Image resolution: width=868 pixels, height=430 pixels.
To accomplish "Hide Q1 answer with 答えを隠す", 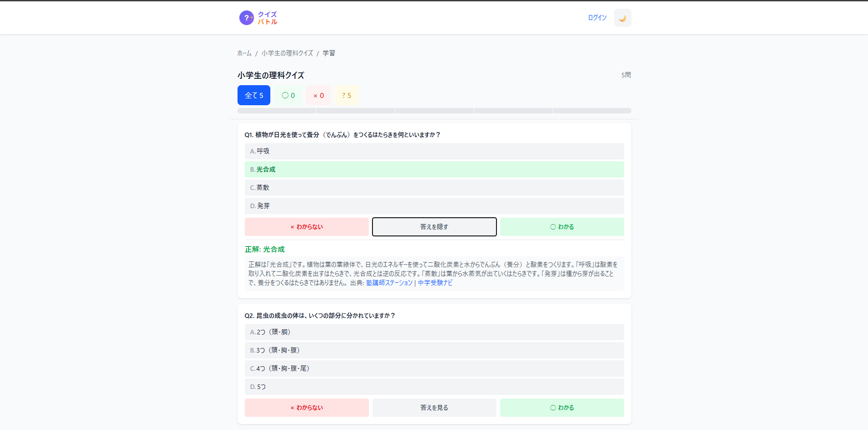I will tap(434, 227).
